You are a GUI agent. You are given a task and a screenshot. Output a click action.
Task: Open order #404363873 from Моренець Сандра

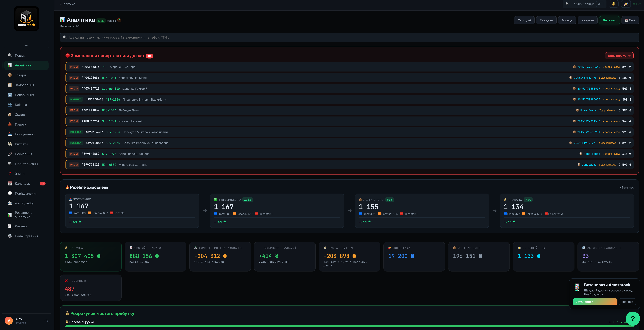tap(349, 67)
